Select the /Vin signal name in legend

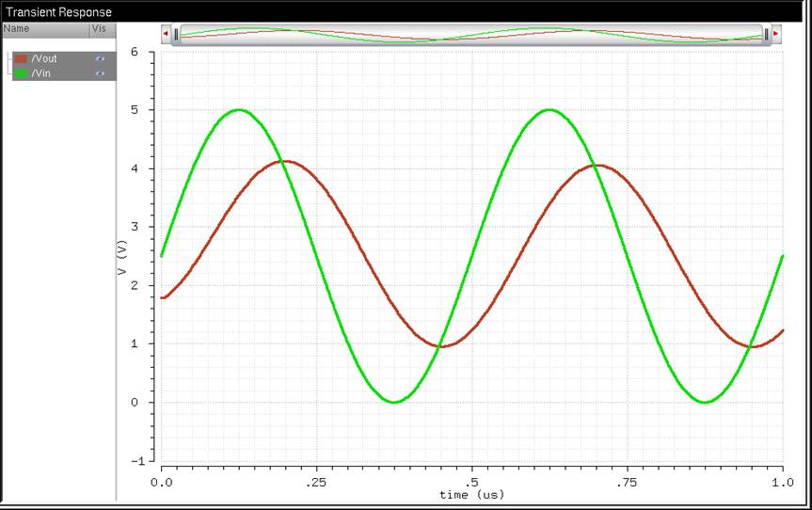pyautogui.click(x=41, y=72)
